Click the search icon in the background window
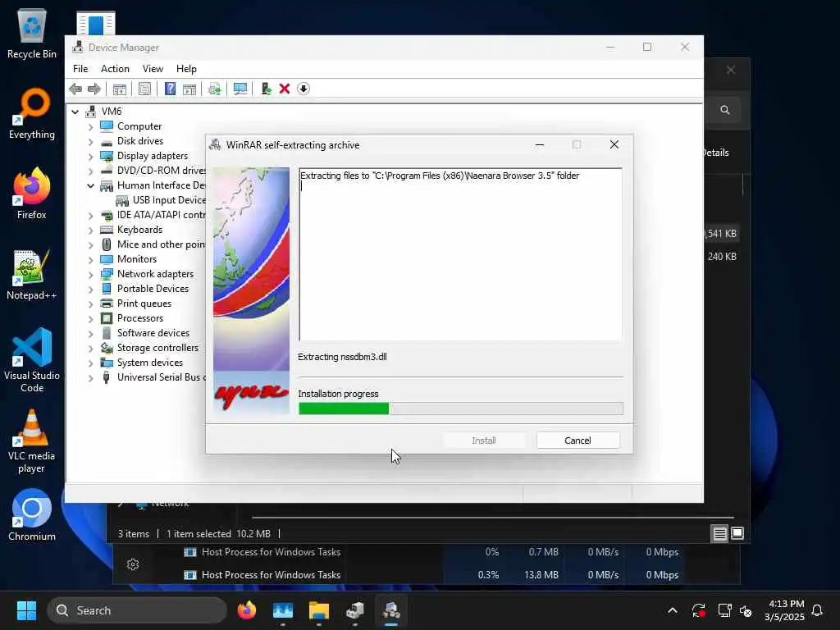The width and height of the screenshot is (840, 630). (x=725, y=110)
